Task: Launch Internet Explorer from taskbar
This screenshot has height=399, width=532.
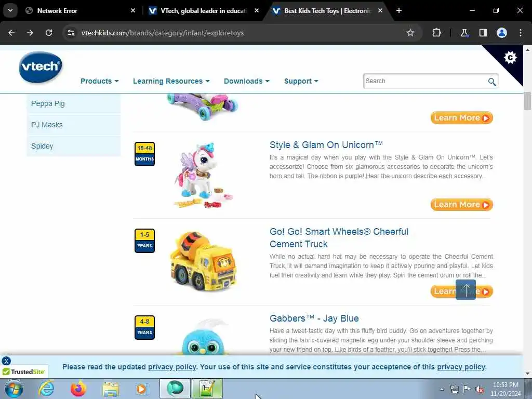Action: (x=46, y=389)
